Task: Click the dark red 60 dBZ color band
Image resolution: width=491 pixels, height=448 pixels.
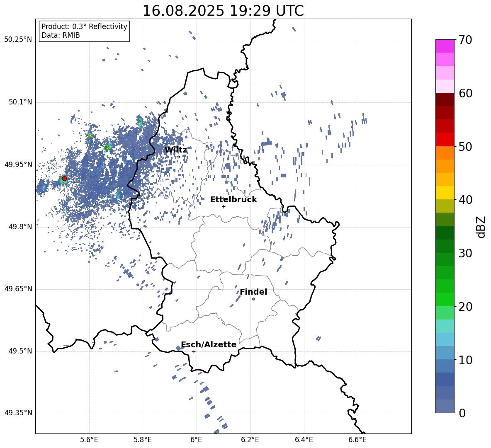Action: coord(445,99)
